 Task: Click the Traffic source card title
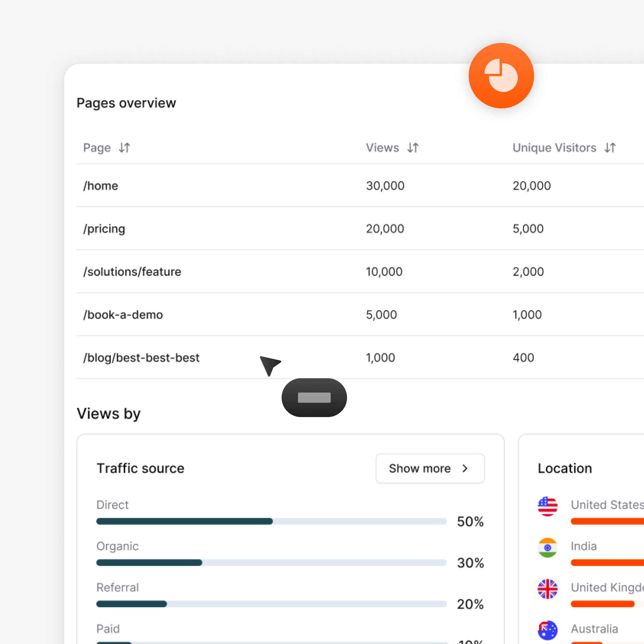point(140,468)
